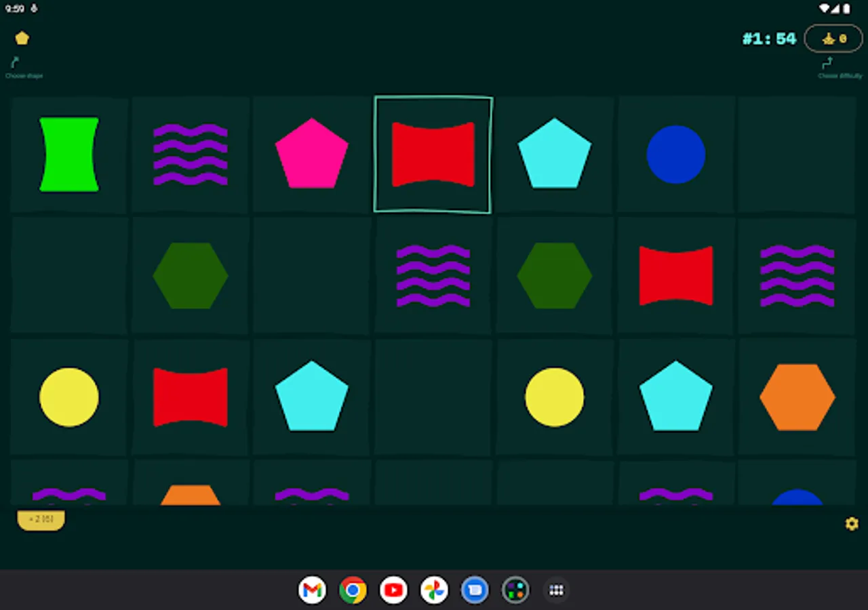Viewport: 868px width, 610px height.
Task: Click the pink pentagon tile
Action: pos(311,154)
